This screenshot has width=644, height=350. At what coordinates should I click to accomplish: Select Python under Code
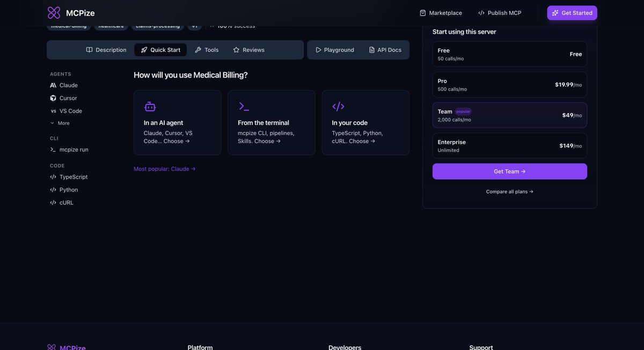pyautogui.click(x=64, y=190)
